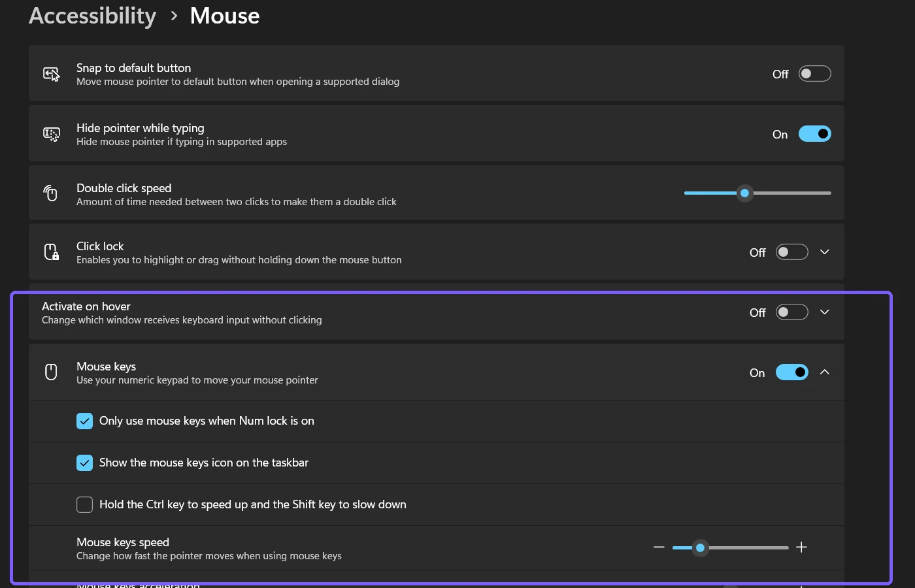Click the Snap to default button icon

52,74
